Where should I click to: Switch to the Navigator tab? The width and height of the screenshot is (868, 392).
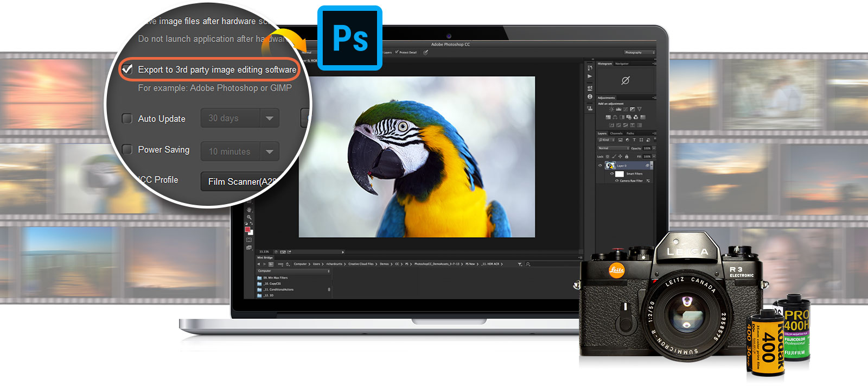click(x=622, y=64)
